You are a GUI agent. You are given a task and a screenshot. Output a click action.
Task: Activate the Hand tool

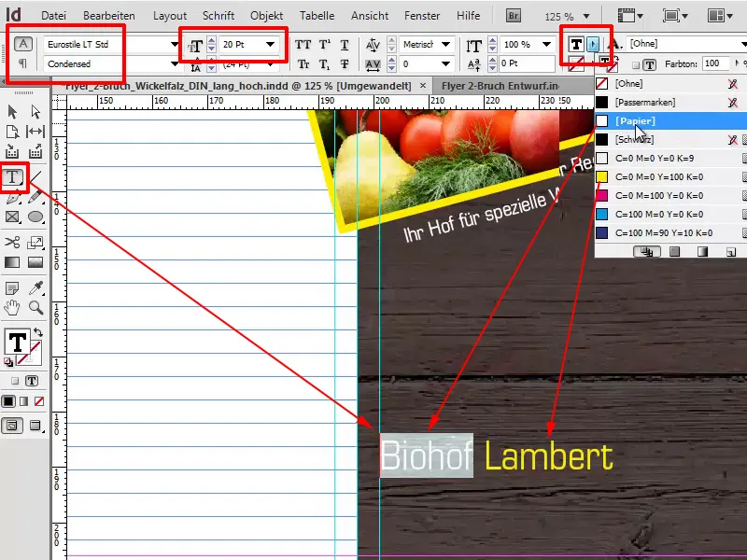pos(12,308)
